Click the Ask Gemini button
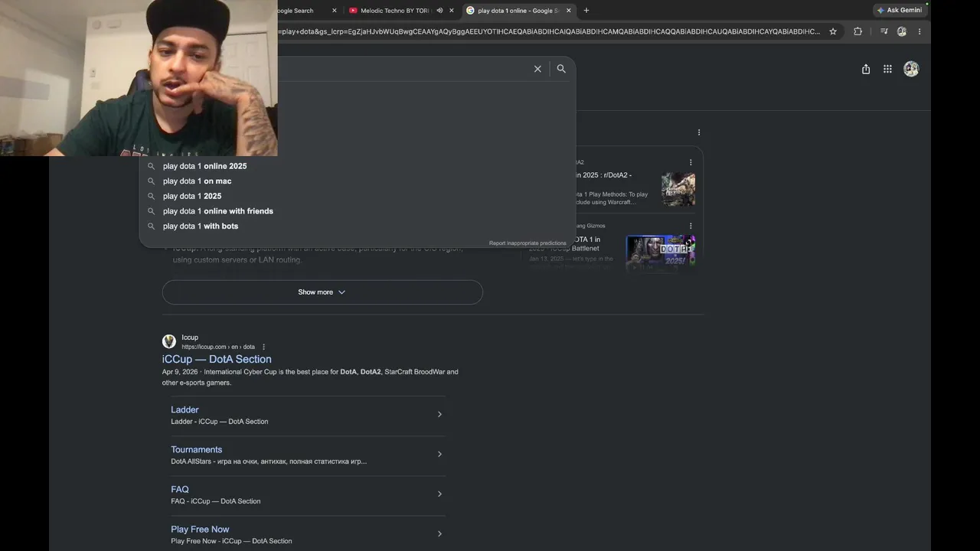The height and width of the screenshot is (551, 980). click(x=899, y=10)
